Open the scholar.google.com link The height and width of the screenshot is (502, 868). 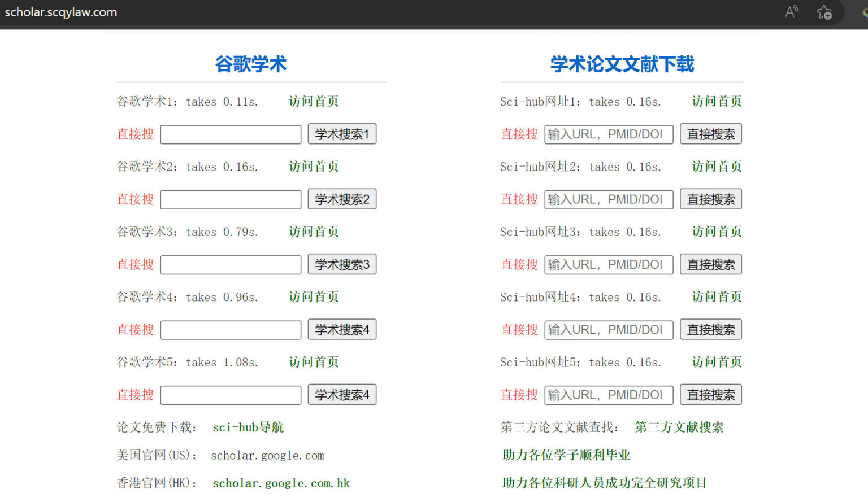(x=267, y=455)
